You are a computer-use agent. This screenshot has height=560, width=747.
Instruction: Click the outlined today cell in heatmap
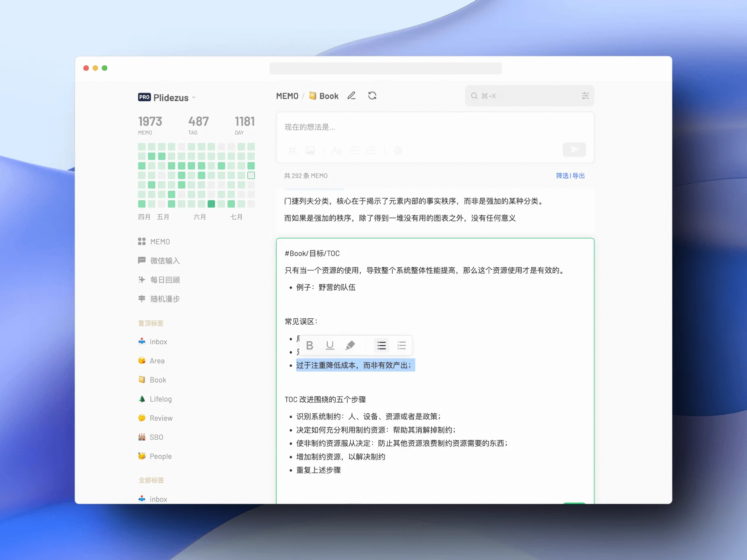click(x=251, y=175)
